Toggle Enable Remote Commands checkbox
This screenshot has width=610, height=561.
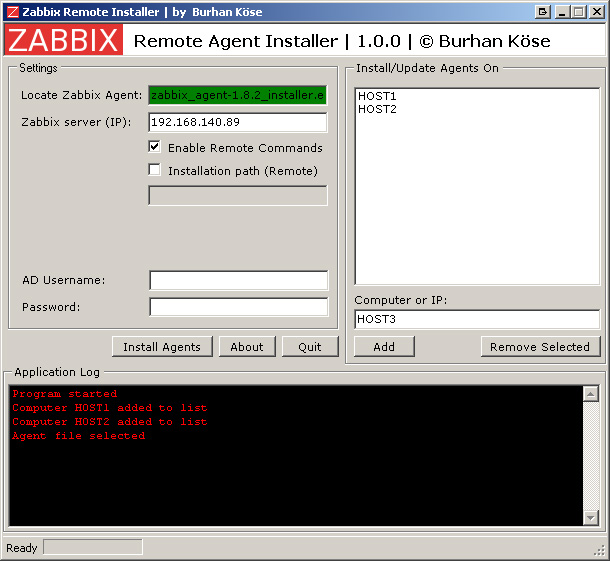click(x=155, y=147)
